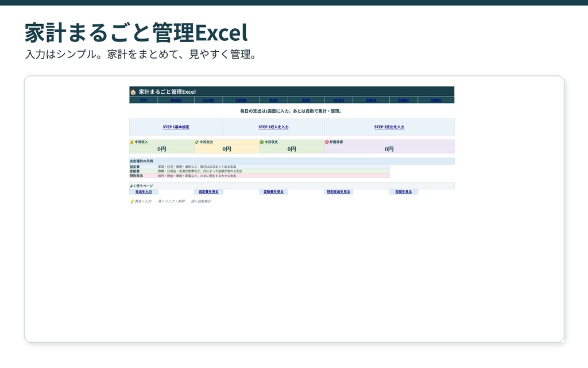The image size is (588, 368).
Task: Click the green arrows icon beside 今月支出
Action: tap(197, 142)
